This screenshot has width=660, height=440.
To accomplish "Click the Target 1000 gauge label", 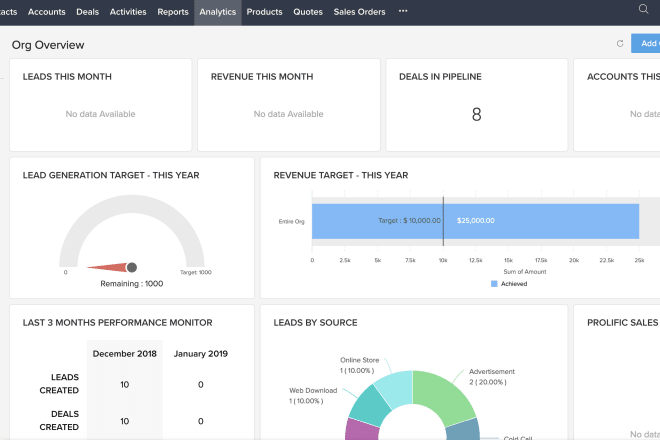I will (x=196, y=272).
